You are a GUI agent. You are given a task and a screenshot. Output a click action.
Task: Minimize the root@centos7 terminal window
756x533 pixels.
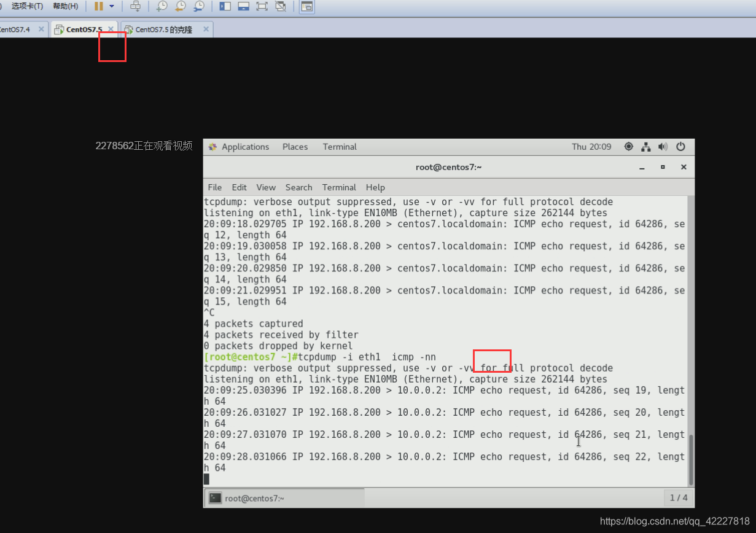click(642, 167)
